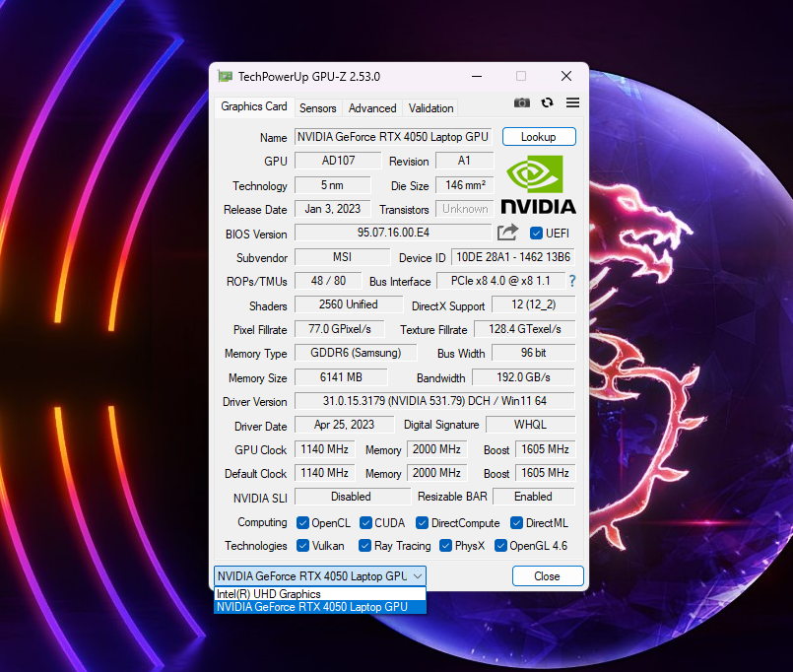The width and height of the screenshot is (793, 672).
Task: Toggle the DirectCompute checkbox
Action: click(422, 523)
